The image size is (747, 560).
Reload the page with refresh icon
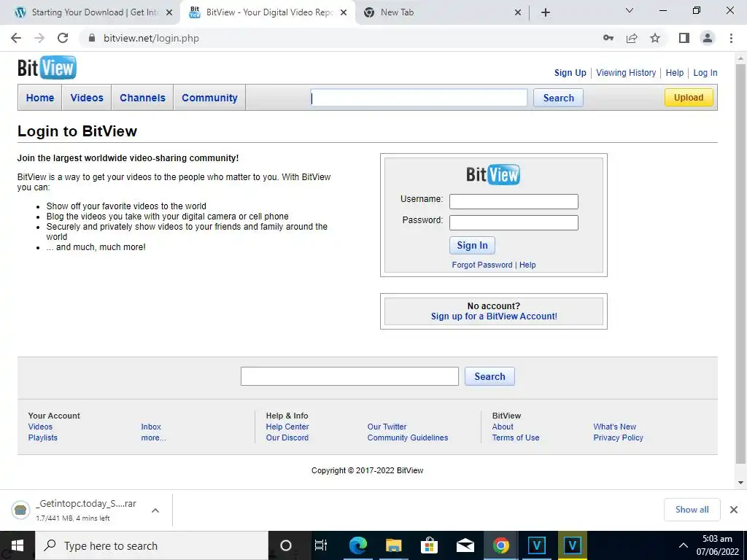coord(63,38)
